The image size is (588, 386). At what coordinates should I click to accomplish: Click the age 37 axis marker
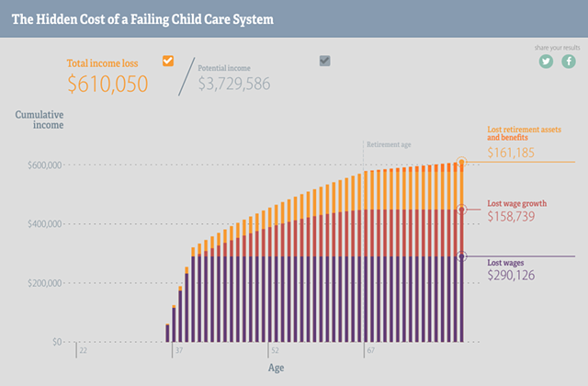pos(179,350)
